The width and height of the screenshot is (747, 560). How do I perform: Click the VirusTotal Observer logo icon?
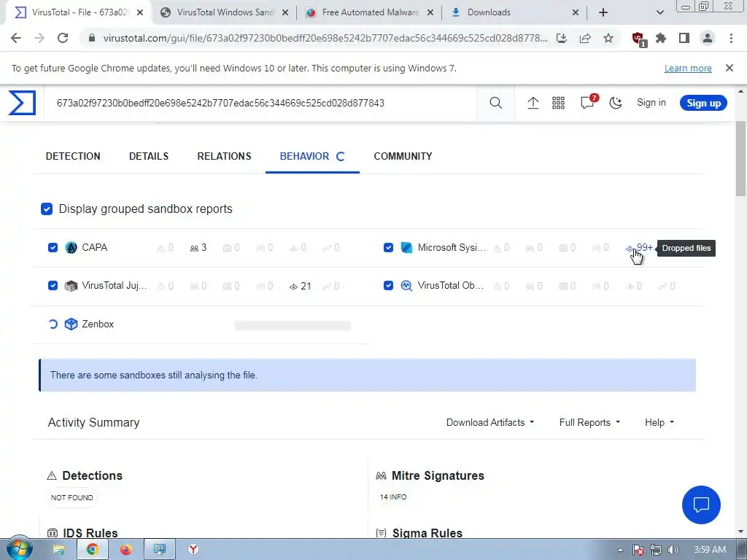click(406, 286)
